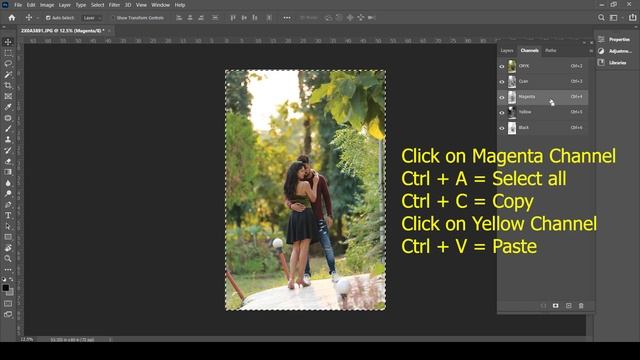Image resolution: width=640 pixels, height=360 pixels.
Task: Open the Adjustments panel
Action: [614, 51]
